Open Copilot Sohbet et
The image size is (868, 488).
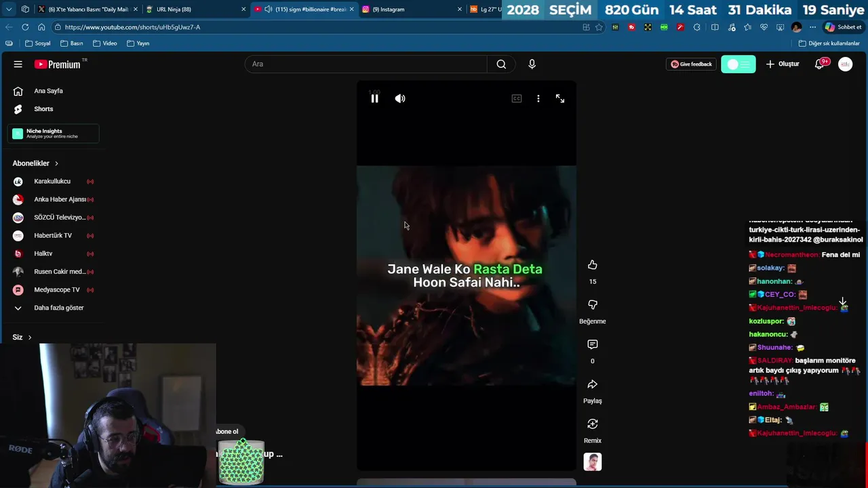click(843, 27)
